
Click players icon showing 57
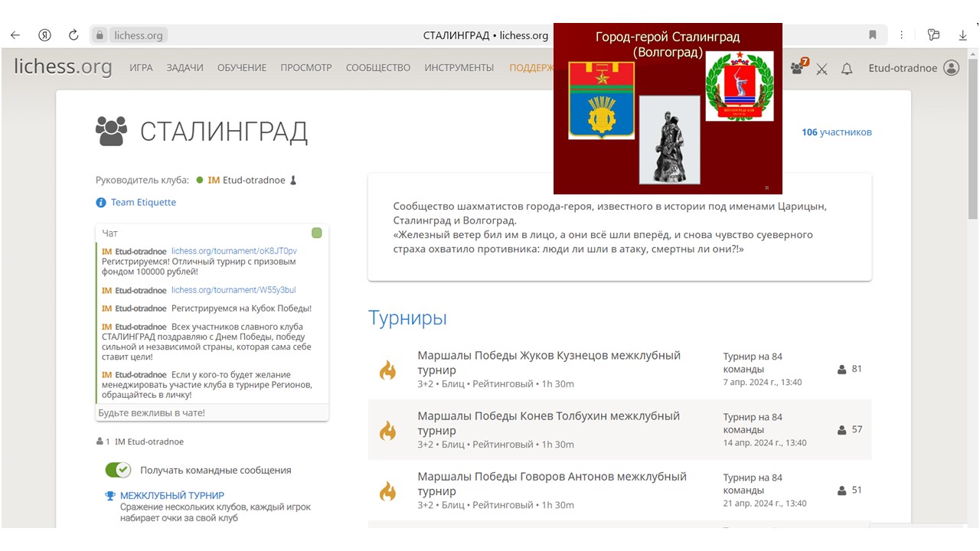[842, 429]
